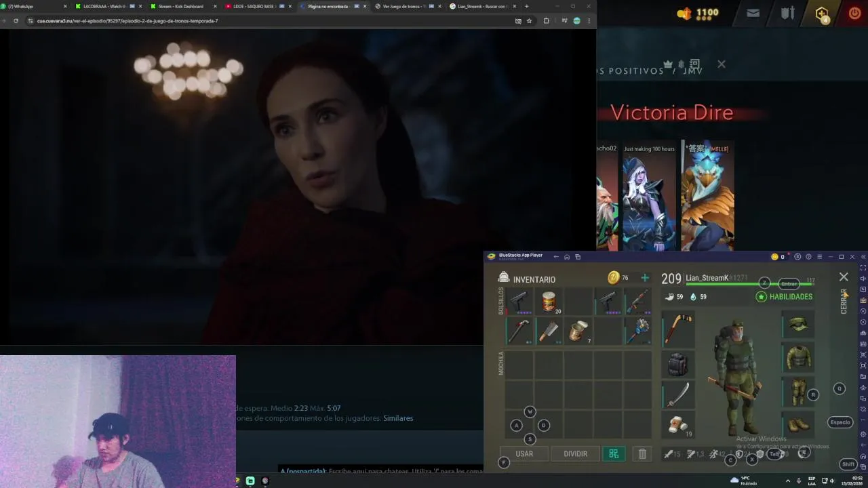Select the Drow Ranger player card
Viewport: 868px width, 488px height.
tap(649, 197)
